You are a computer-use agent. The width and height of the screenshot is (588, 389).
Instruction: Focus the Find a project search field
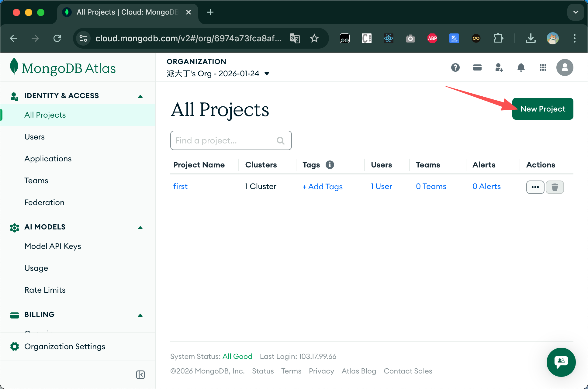tap(225, 140)
